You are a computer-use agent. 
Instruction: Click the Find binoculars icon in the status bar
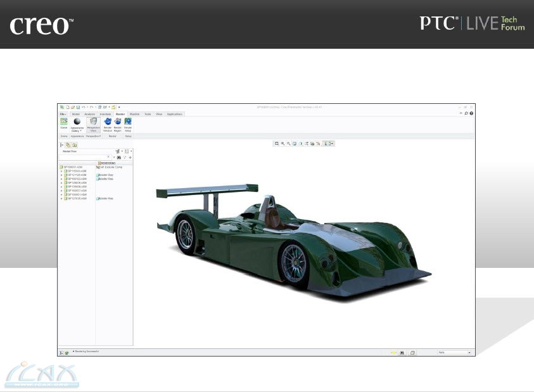pos(402,352)
